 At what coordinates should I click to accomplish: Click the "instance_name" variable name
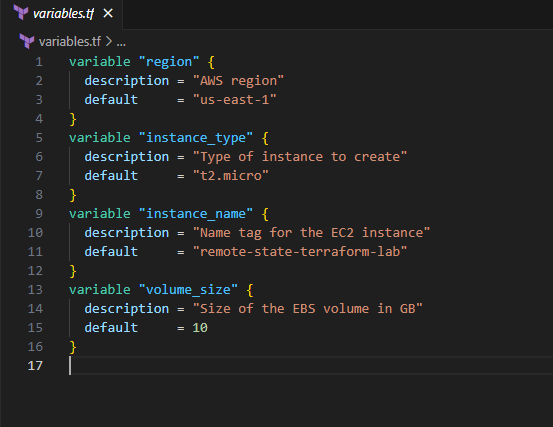196,214
